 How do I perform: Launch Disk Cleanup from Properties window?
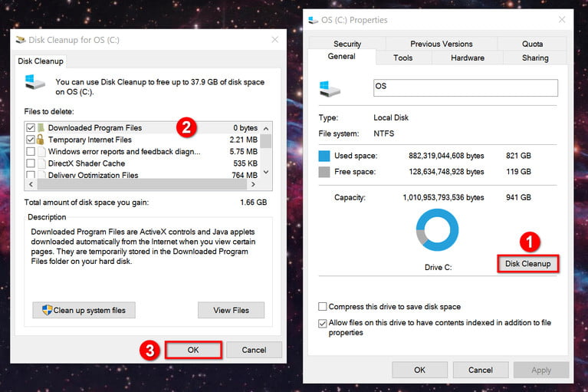528,264
